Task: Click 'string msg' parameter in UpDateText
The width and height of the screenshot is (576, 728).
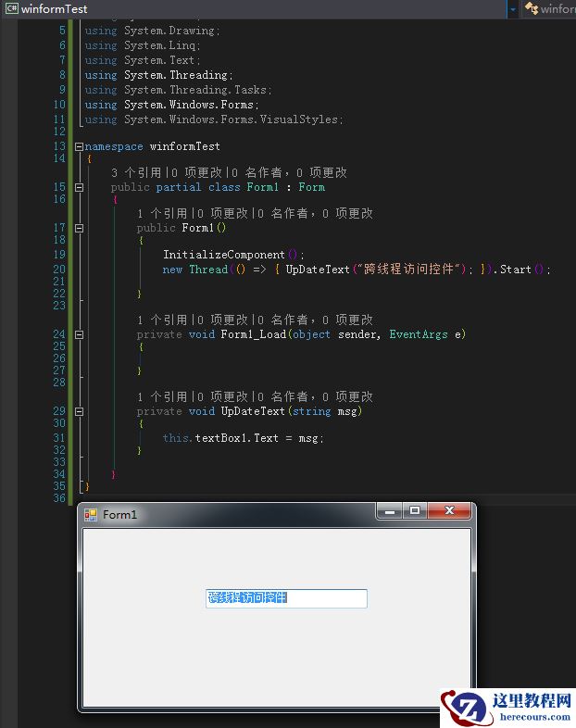Action: [324, 411]
